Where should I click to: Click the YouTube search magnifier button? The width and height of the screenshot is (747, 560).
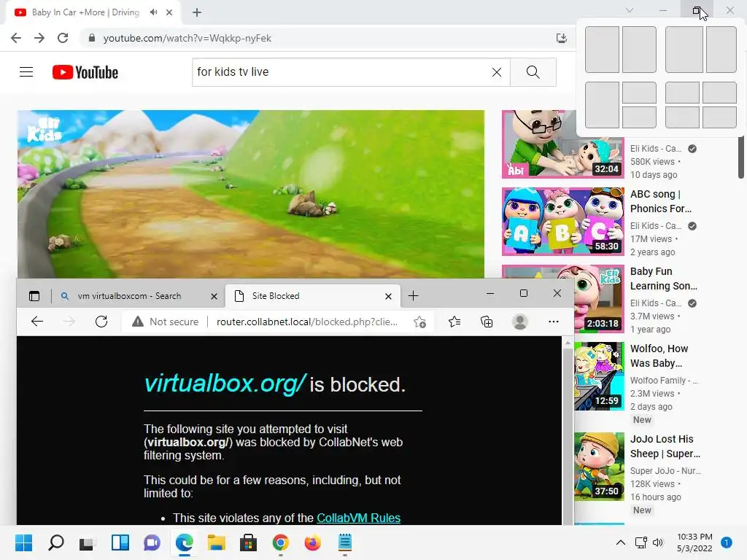click(533, 72)
